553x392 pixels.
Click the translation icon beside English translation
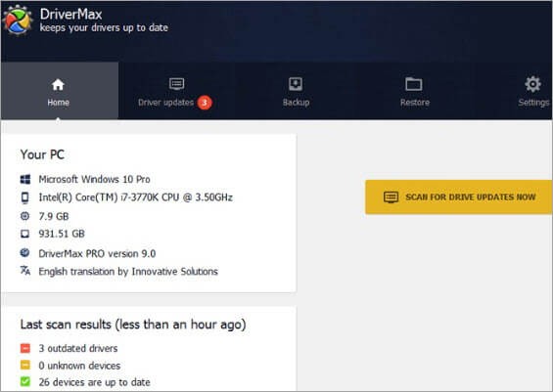coord(25,270)
